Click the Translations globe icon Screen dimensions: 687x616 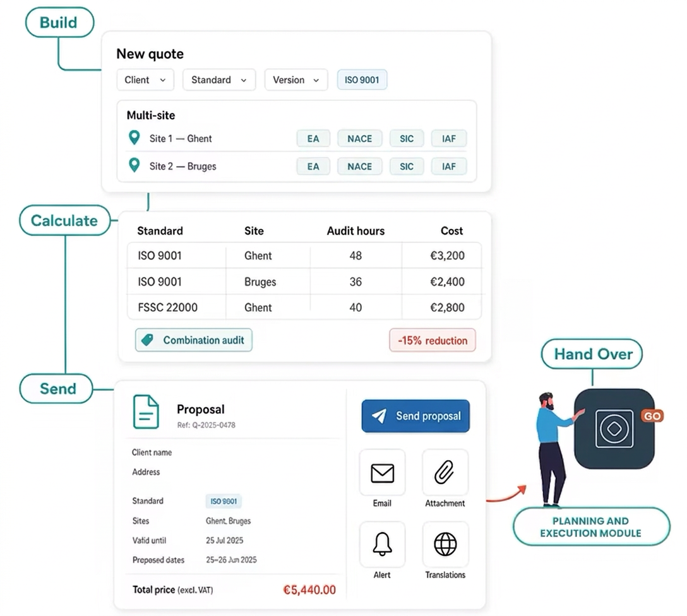(x=445, y=544)
